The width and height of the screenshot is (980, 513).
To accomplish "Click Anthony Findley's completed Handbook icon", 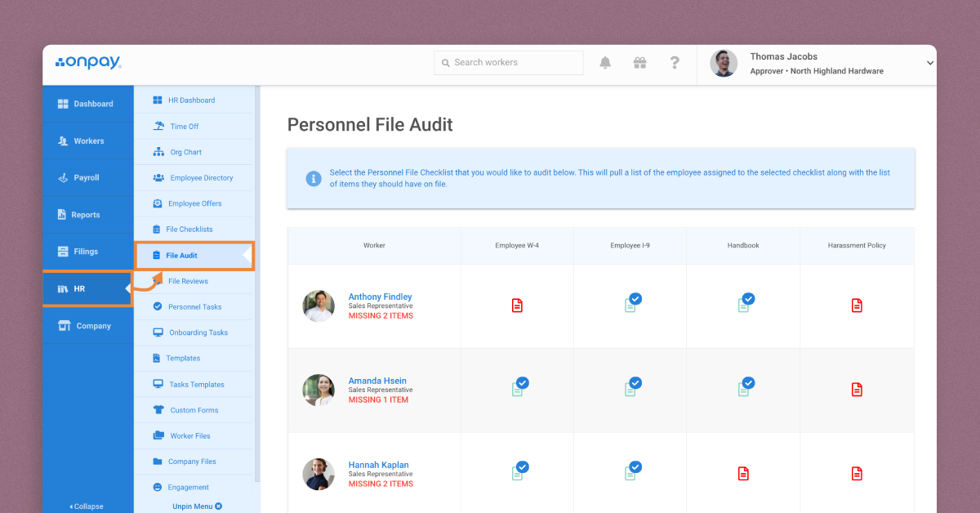I will point(745,302).
